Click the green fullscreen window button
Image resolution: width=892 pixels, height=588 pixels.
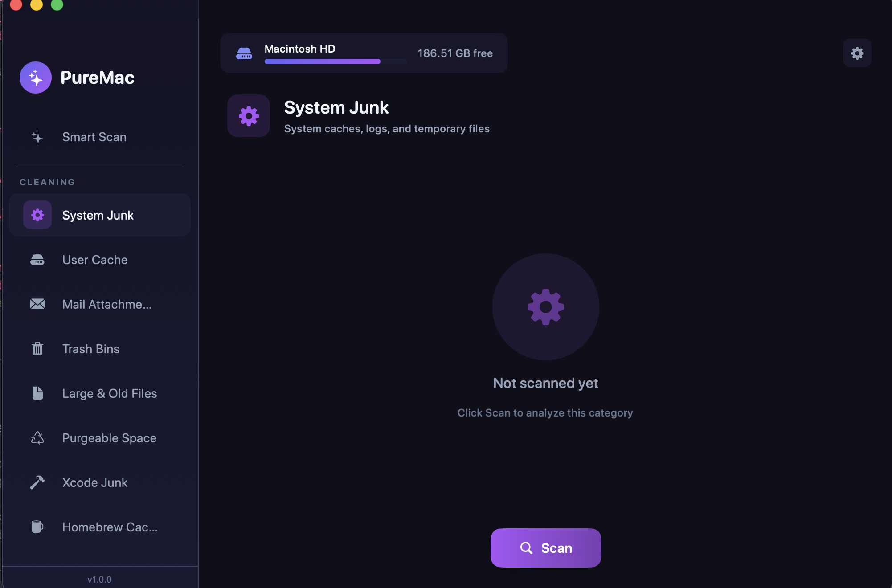pos(57,4)
